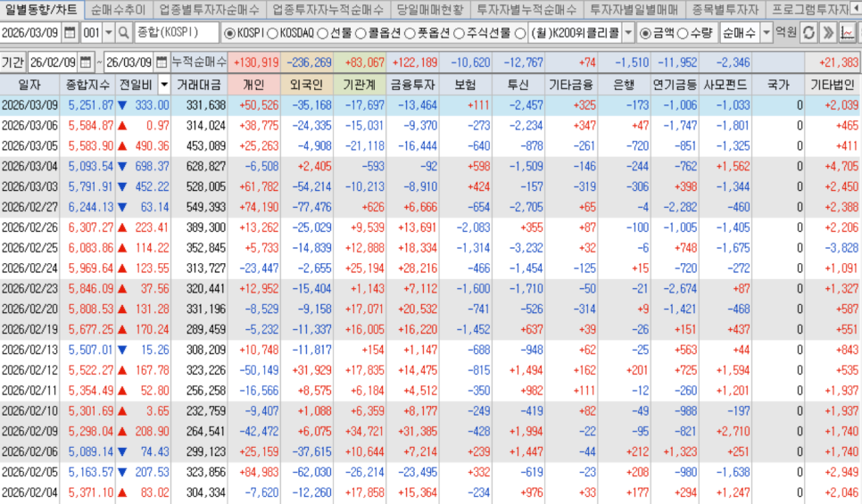862x504 pixels.
Task: Select the KOSPI radio button
Action: click(x=230, y=34)
